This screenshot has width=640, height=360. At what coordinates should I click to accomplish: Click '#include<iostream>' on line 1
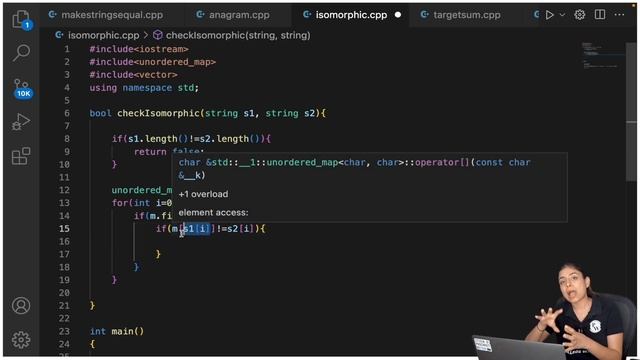(139, 49)
